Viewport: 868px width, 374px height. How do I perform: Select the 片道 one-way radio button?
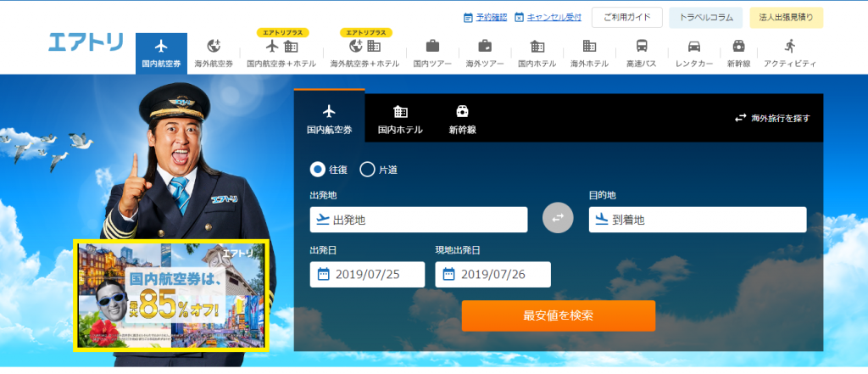pyautogui.click(x=368, y=170)
